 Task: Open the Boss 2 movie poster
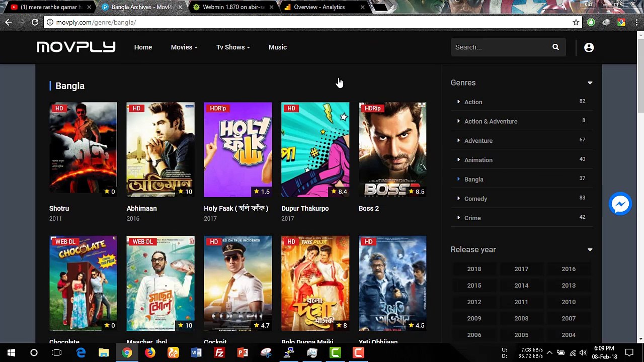click(x=392, y=150)
